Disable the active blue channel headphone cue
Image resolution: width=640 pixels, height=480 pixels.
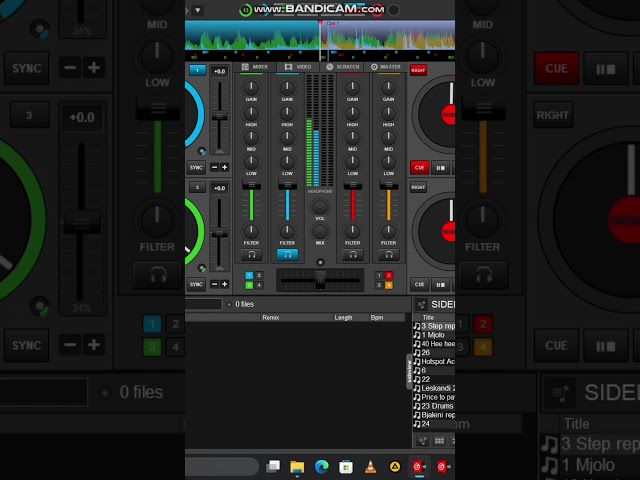pos(287,255)
